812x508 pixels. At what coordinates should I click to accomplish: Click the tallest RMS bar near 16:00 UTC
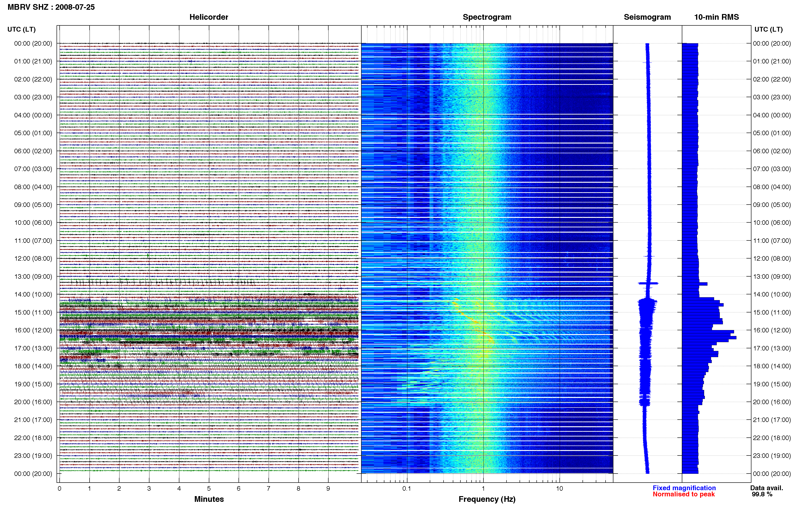coord(709,337)
